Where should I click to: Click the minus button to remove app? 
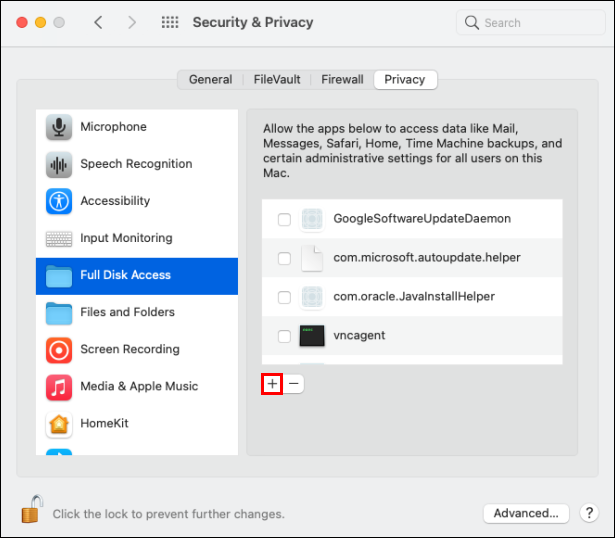pos(294,384)
